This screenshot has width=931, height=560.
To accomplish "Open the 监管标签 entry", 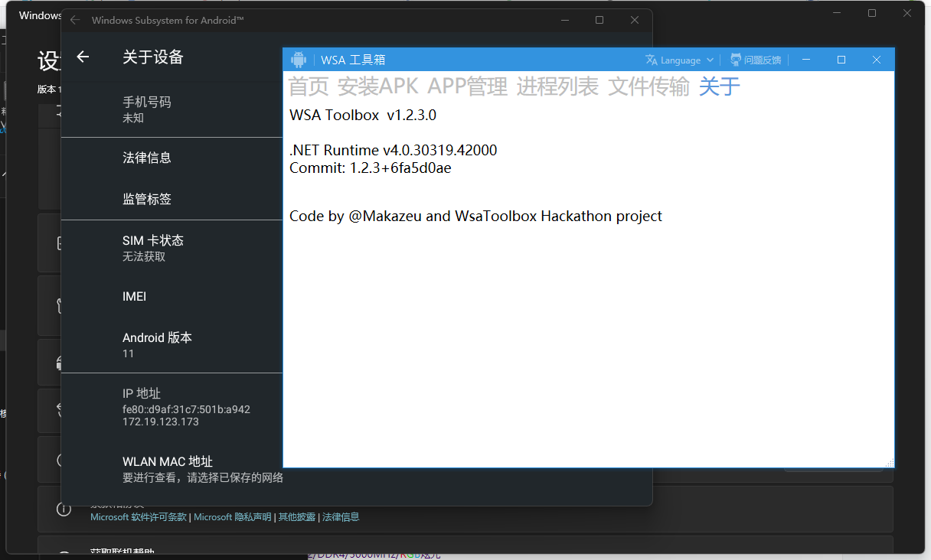I will [172, 199].
